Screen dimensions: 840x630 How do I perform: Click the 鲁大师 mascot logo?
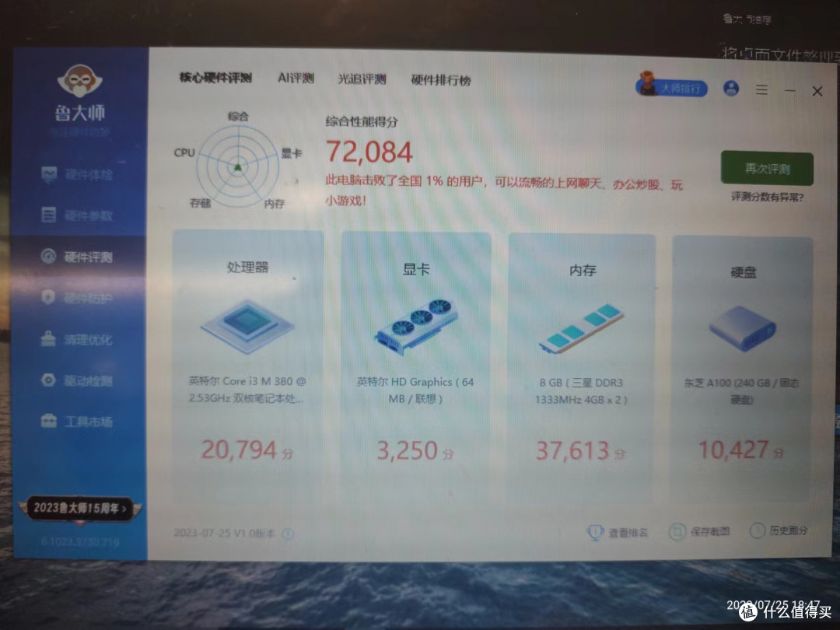point(80,81)
